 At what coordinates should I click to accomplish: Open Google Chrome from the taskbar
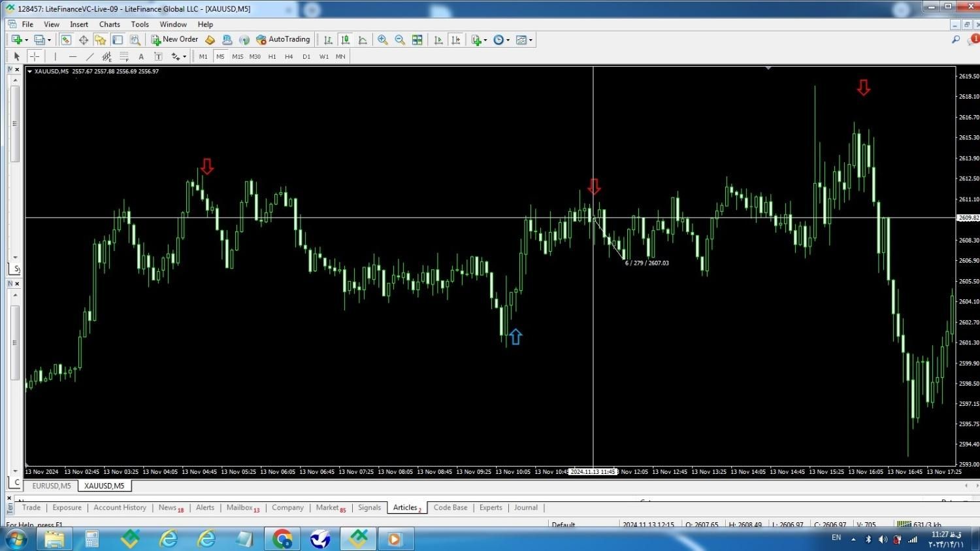(282, 539)
